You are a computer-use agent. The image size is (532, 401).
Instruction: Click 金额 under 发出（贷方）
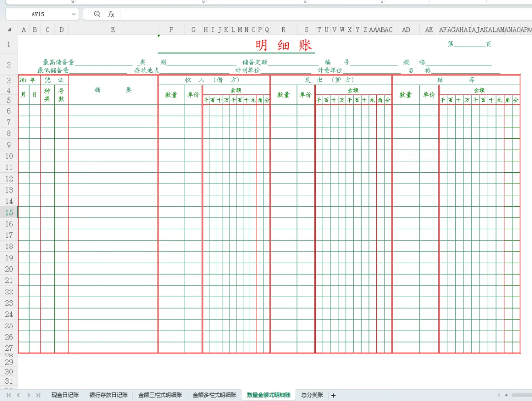pyautogui.click(x=353, y=90)
